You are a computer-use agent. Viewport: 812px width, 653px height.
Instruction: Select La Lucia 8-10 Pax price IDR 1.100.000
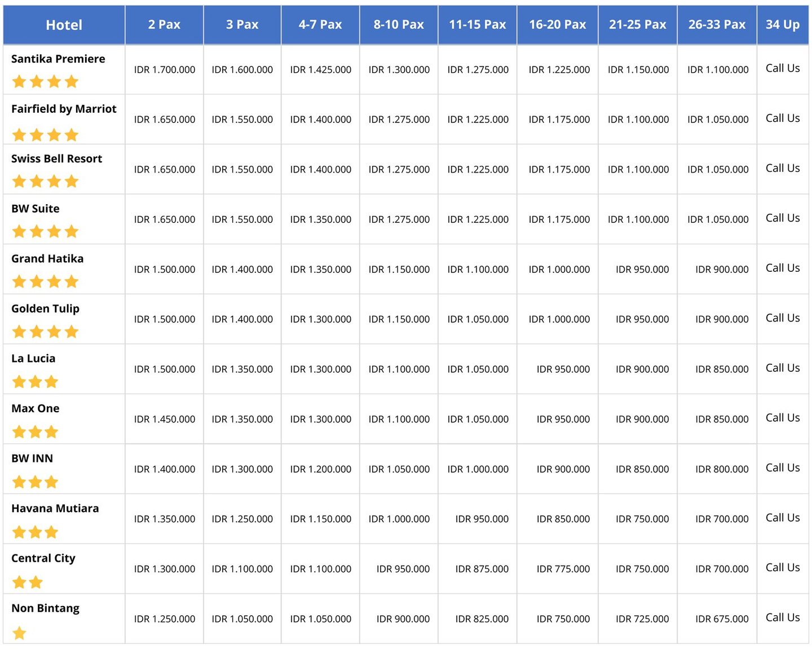pos(399,369)
